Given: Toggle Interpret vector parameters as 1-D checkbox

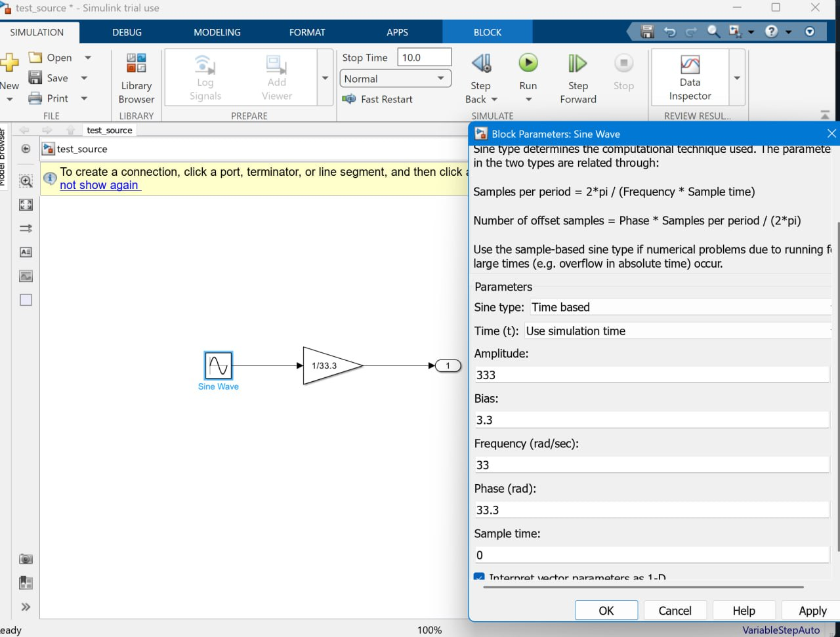Looking at the screenshot, I should [x=479, y=577].
